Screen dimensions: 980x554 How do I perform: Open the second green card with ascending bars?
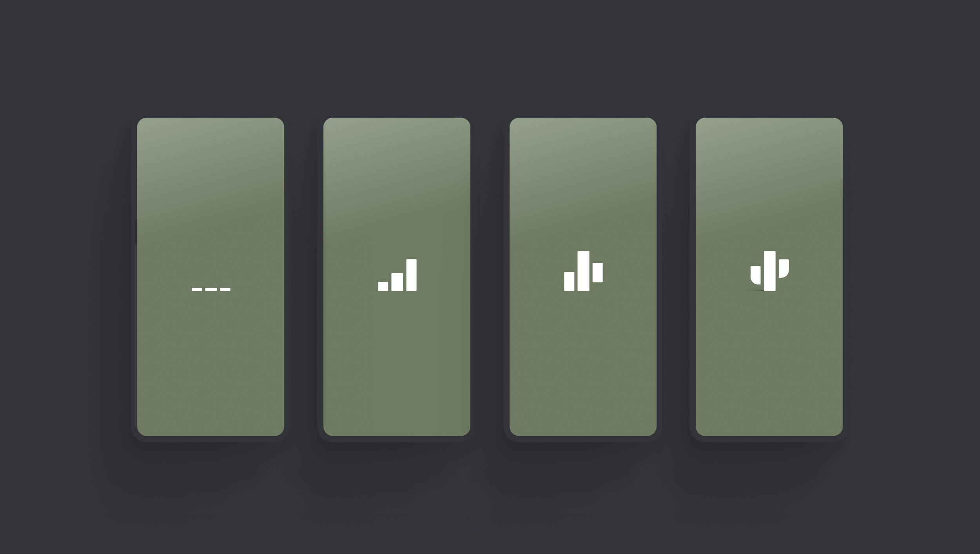(x=397, y=277)
